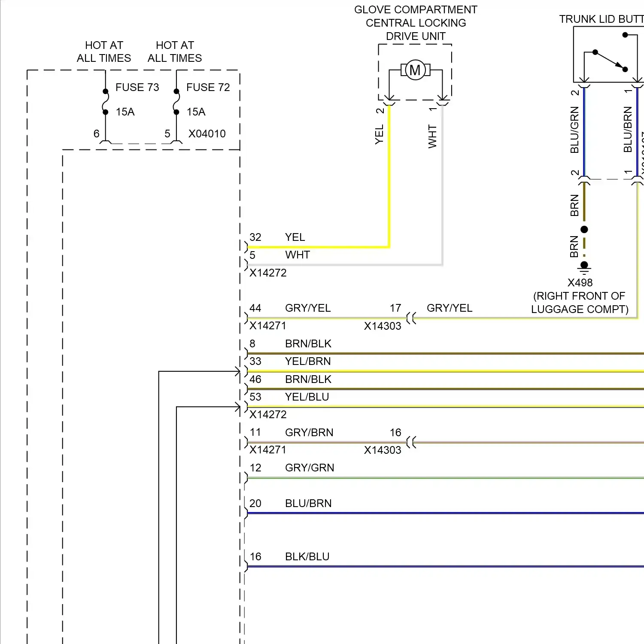Click the vertical BLU/GRN wire label

coord(574,130)
